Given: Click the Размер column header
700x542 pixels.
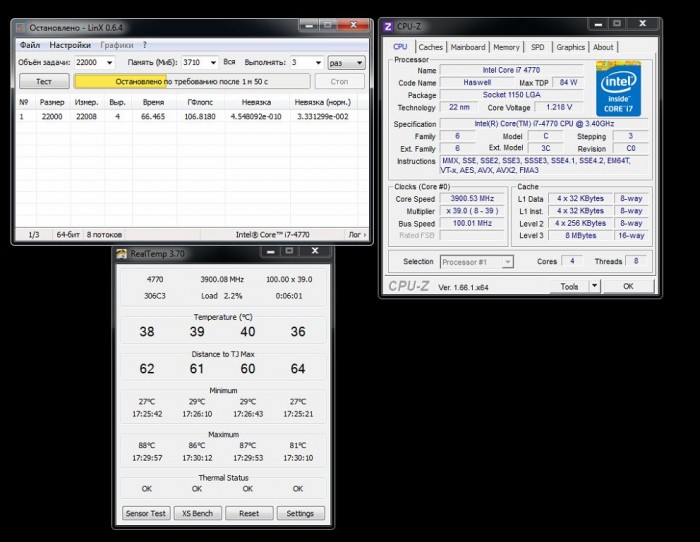Looking at the screenshot, I should [52, 102].
